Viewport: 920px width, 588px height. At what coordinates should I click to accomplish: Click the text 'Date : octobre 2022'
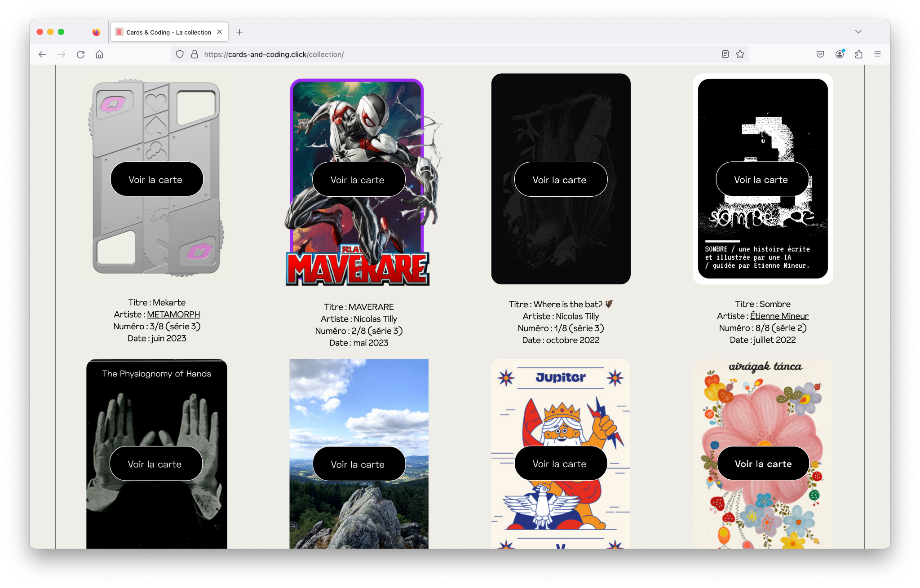[x=561, y=340]
